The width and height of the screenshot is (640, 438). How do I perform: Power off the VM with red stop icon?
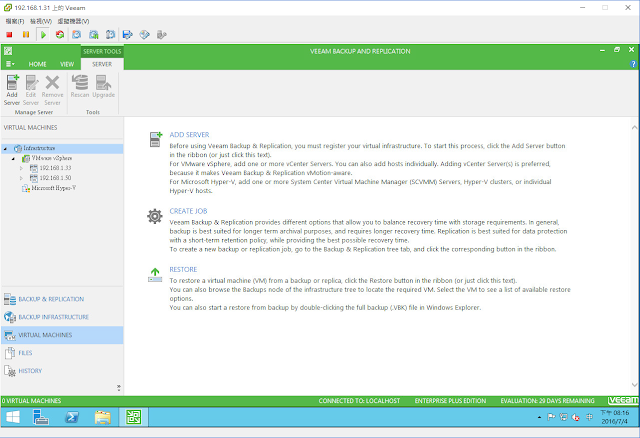pos(9,35)
